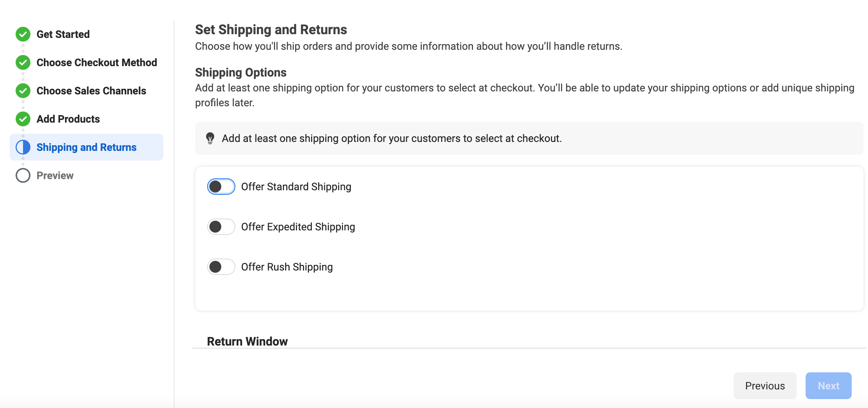Image resolution: width=868 pixels, height=408 pixels.
Task: Enable Offer Rush Shipping
Action: coord(221,267)
